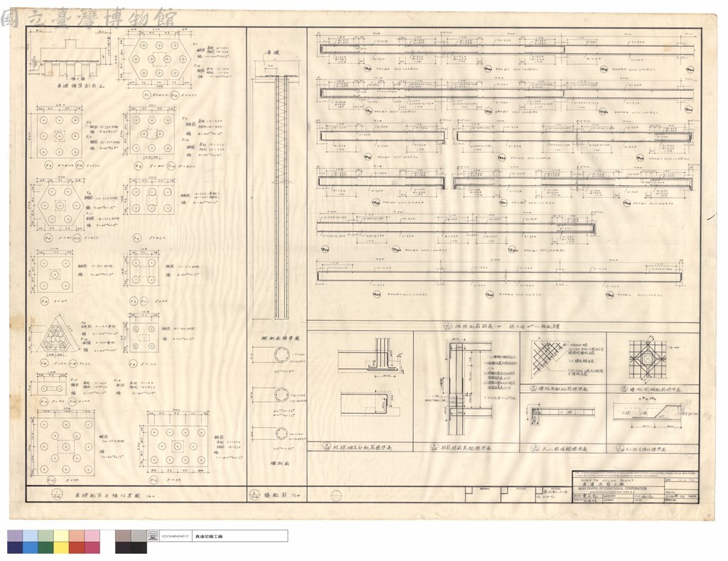This screenshot has height=561, width=728.
Task: Pick the dark navy color patch
Action: pyautogui.click(x=15, y=547)
